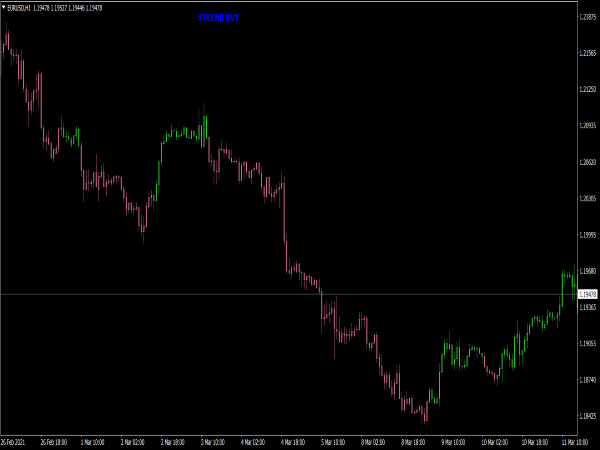
Task: Click the 11 Mar 18:00 time label
Action: (x=575, y=442)
